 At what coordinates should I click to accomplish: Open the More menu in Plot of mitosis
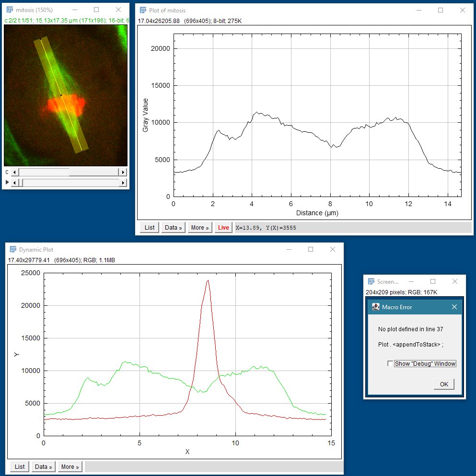[199, 227]
